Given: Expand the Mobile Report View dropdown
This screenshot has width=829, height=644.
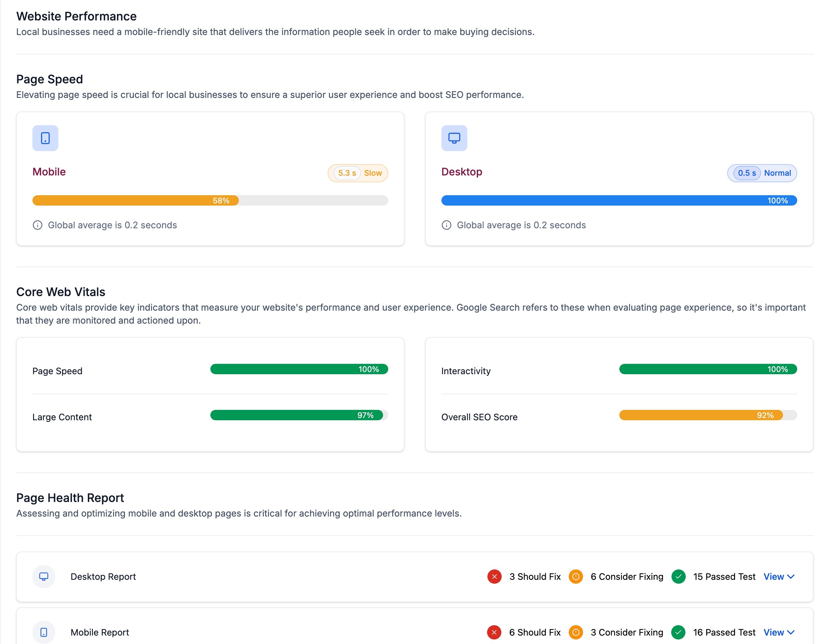Looking at the screenshot, I should [778, 632].
